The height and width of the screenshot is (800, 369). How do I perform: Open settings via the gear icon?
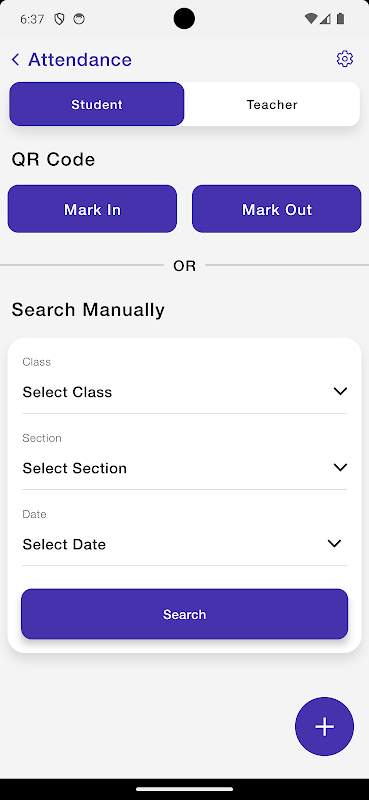(x=345, y=59)
